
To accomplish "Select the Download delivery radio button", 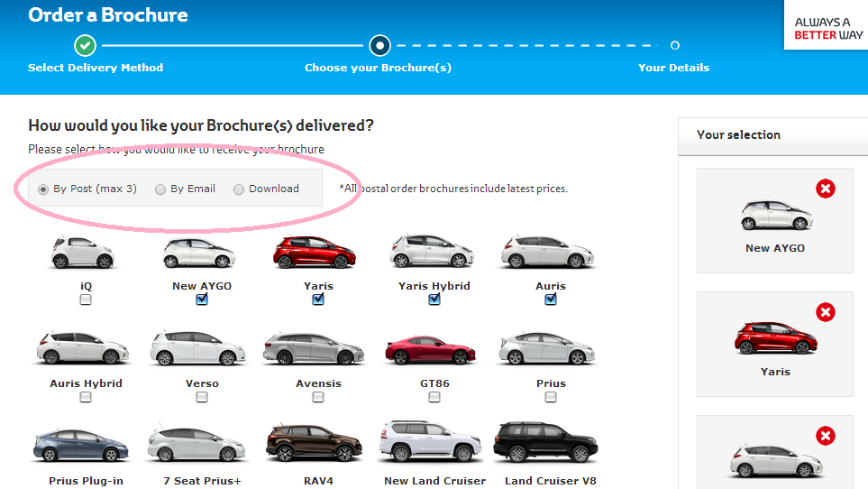I will [239, 189].
